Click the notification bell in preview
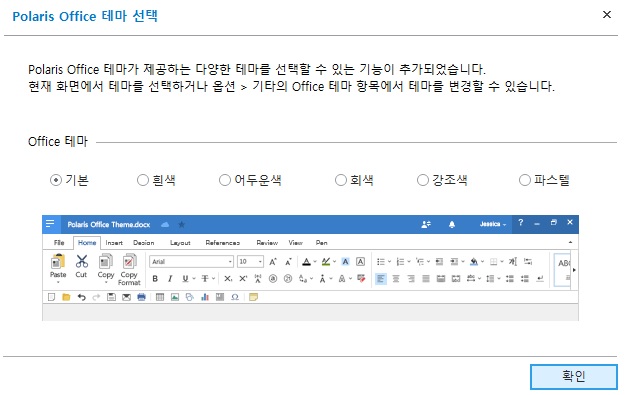 452,224
